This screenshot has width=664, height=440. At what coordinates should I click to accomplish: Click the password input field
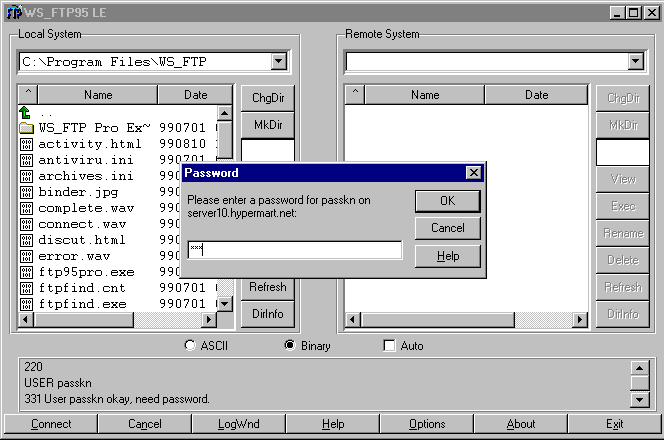[x=295, y=250]
